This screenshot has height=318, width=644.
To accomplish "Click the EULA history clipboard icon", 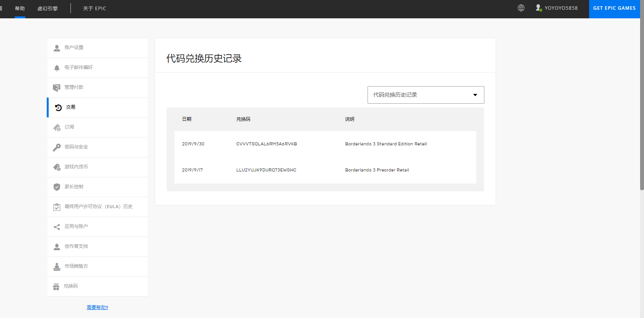I will tap(57, 207).
